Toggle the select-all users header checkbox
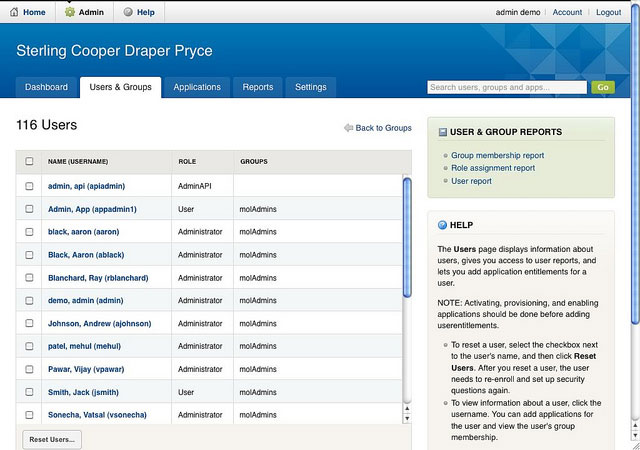640x450 pixels. pyautogui.click(x=29, y=161)
